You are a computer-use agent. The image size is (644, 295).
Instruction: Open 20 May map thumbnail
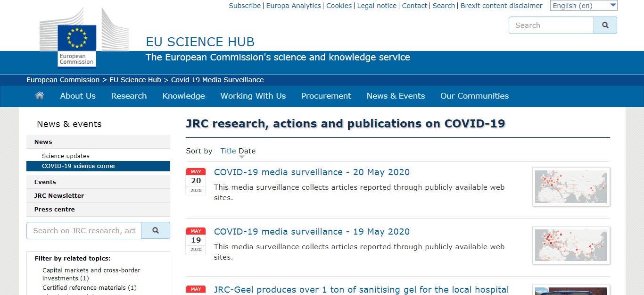coord(571,186)
